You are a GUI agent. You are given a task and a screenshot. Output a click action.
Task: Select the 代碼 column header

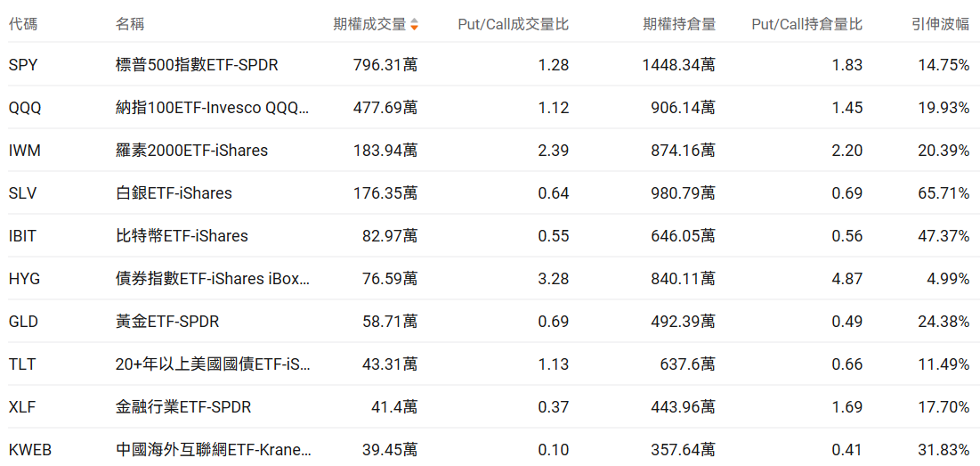tap(22, 24)
